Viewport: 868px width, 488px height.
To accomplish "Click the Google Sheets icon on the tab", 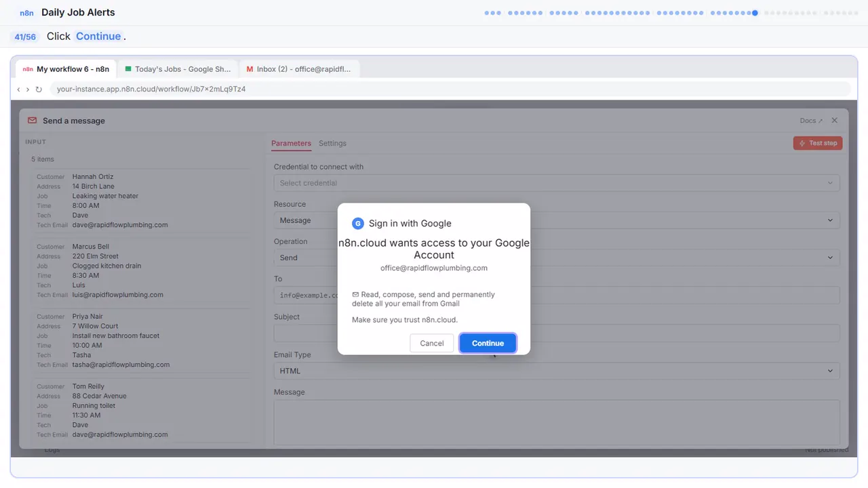I will (128, 69).
